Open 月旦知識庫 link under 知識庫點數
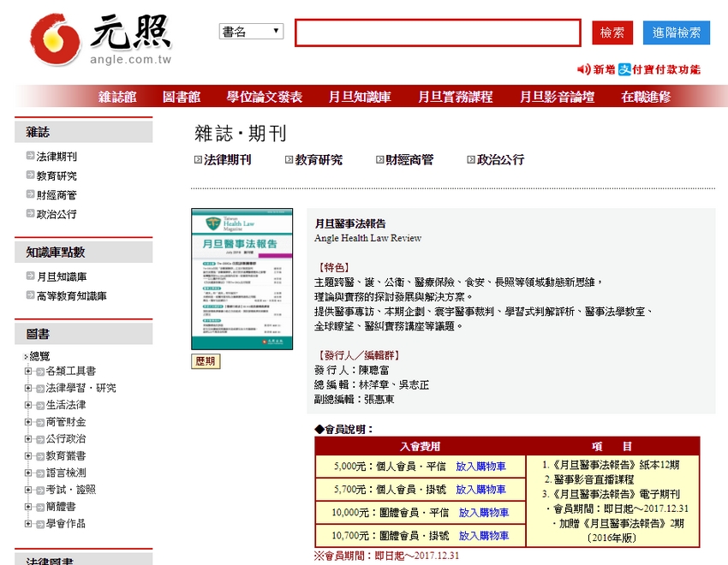The width and height of the screenshot is (728, 565). [62, 277]
